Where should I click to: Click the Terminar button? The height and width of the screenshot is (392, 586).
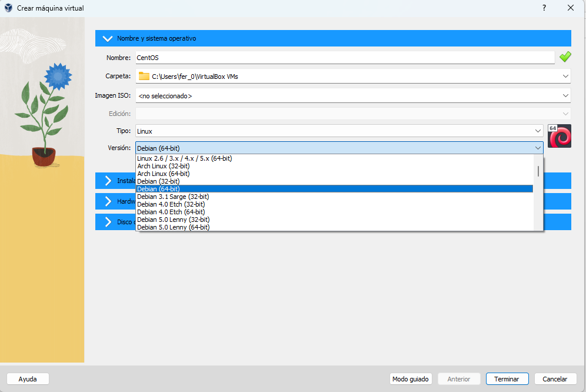(507, 379)
